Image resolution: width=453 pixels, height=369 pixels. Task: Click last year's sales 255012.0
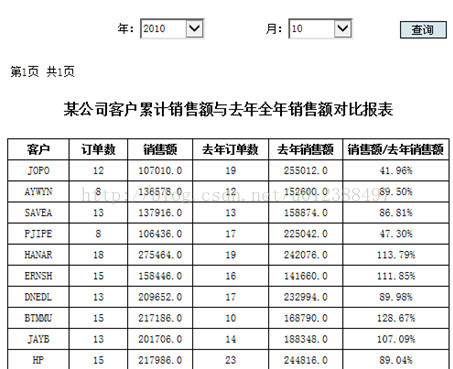point(306,171)
